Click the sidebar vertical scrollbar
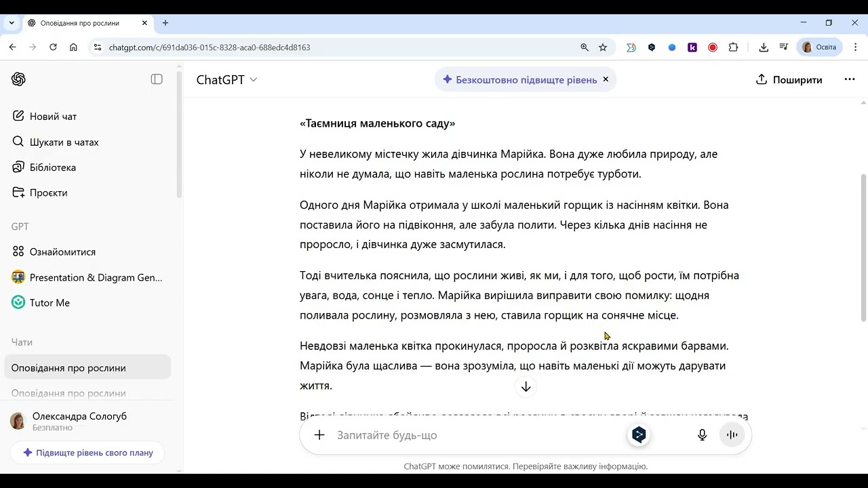 (179, 134)
